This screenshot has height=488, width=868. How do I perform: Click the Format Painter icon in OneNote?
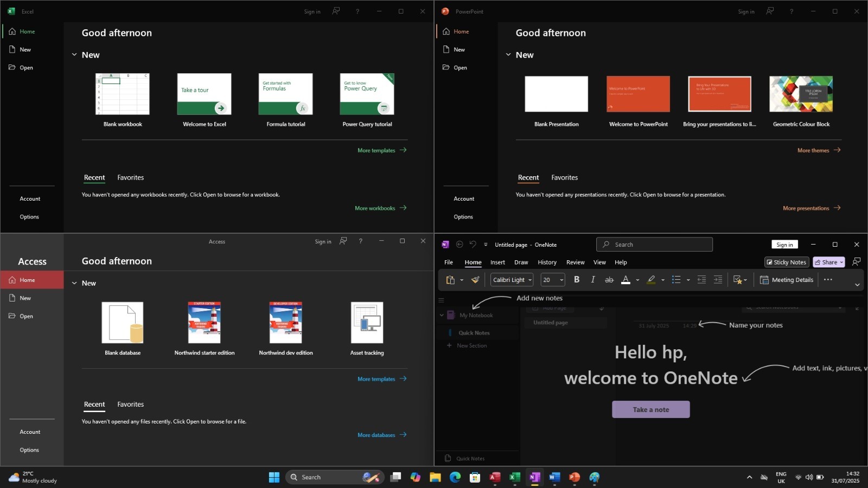click(475, 280)
